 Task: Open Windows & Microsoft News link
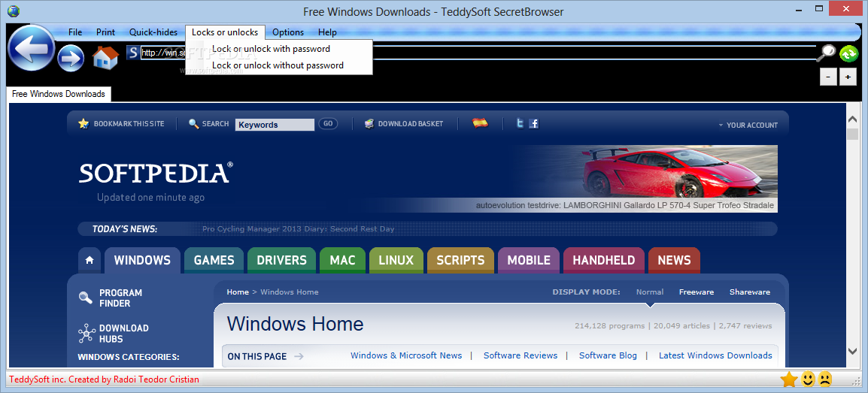point(406,355)
